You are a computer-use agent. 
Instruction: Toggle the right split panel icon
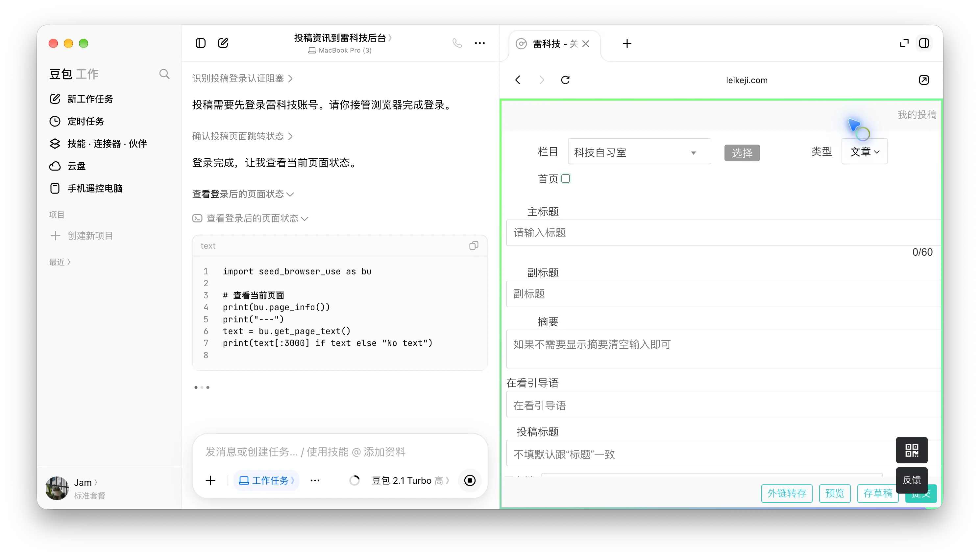click(924, 43)
